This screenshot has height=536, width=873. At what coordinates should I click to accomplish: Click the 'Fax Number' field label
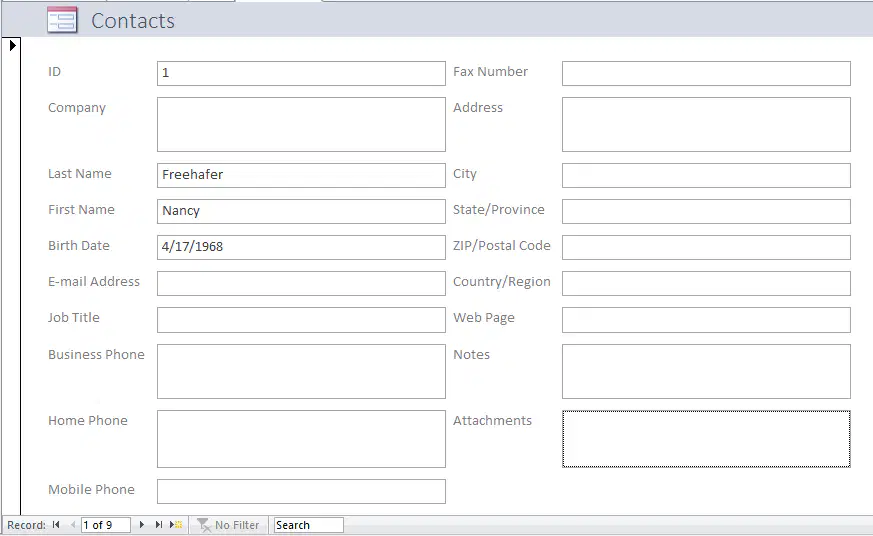(x=491, y=71)
